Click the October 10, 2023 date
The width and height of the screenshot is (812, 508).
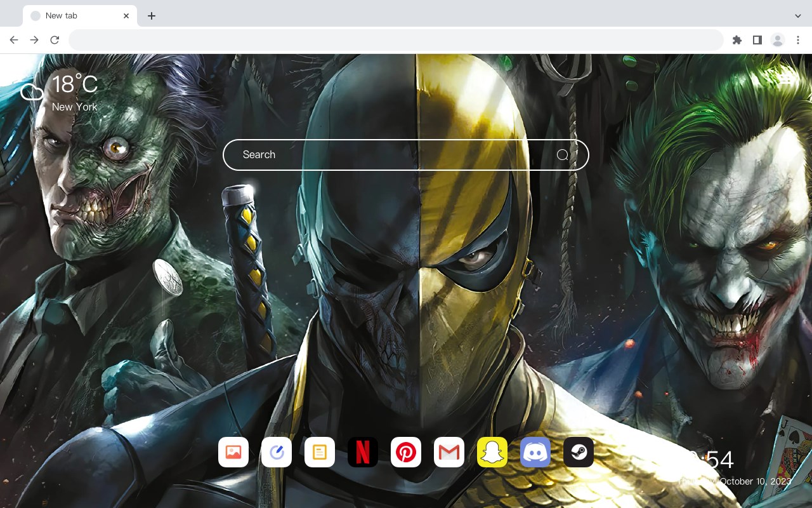[x=756, y=481]
